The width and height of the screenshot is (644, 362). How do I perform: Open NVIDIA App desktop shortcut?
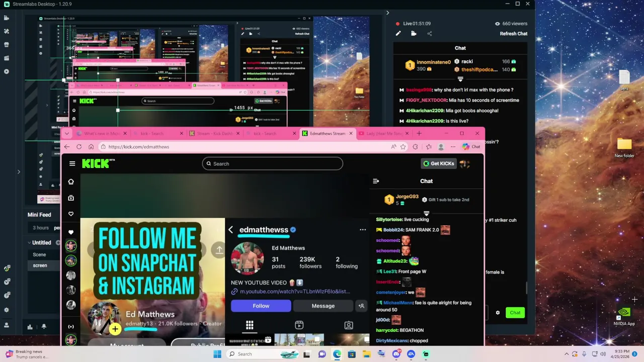pos(624,316)
